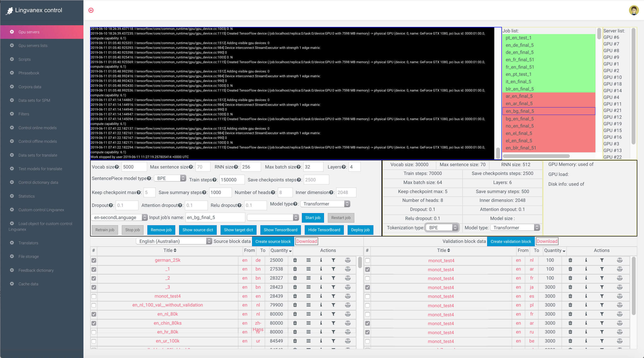Screen dimensions: 644x358
Task: Uncheck the german_25k source checkbox
Action: [94, 260]
